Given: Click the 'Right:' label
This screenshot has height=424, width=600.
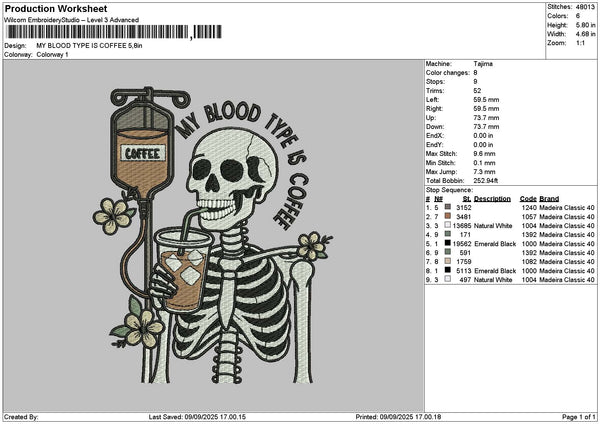Looking at the screenshot, I should pyautogui.click(x=434, y=109).
